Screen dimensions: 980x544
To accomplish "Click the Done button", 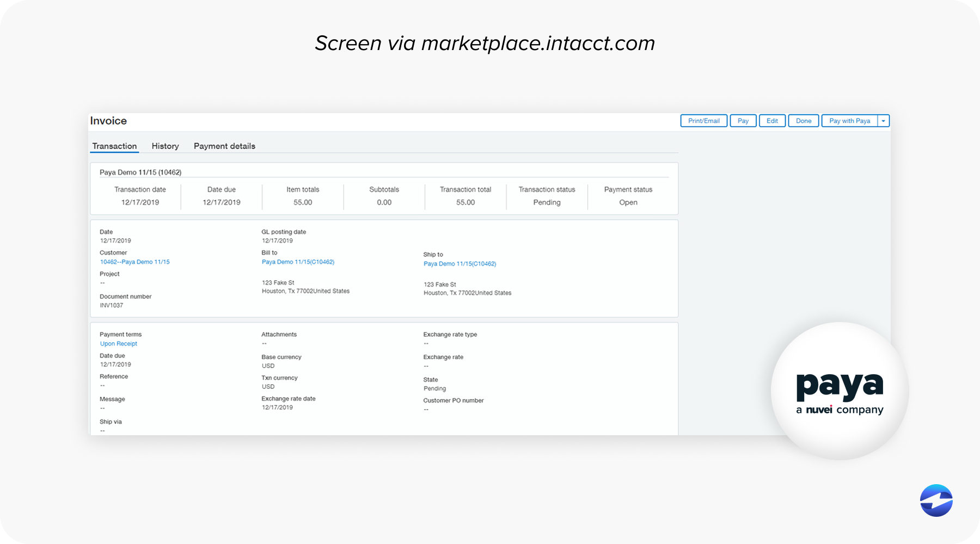I will click(804, 120).
